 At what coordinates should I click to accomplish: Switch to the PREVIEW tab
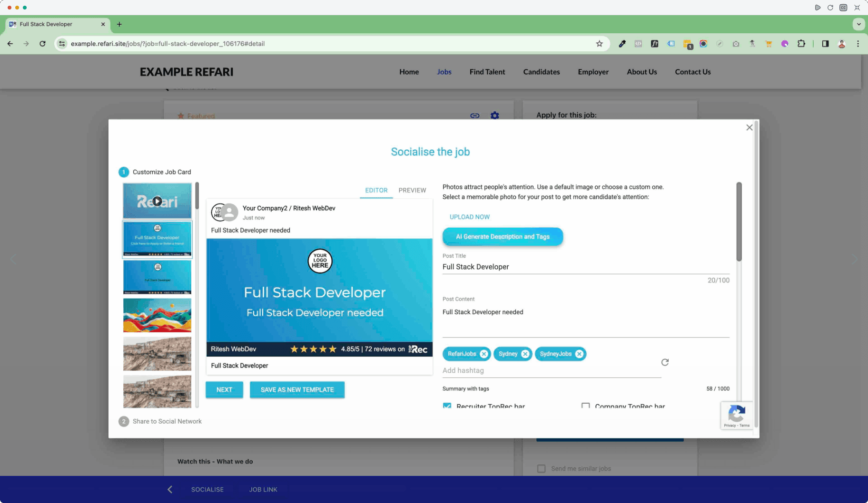click(412, 190)
